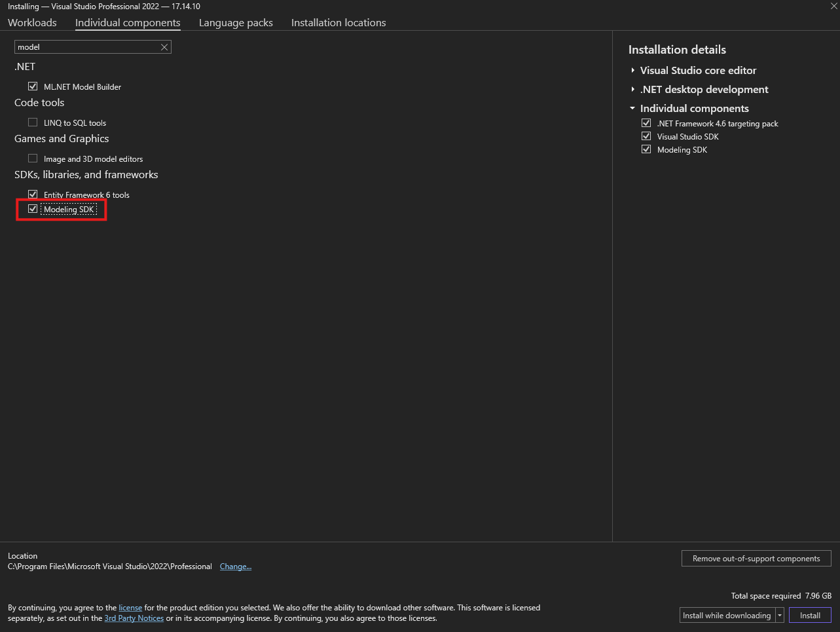
Task: Expand .NET desktop development details
Action: coord(632,89)
